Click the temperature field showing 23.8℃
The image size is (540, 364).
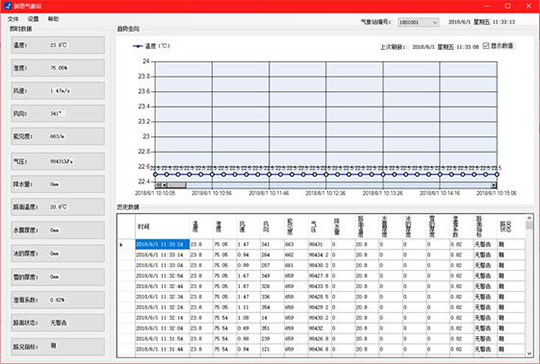58,45
